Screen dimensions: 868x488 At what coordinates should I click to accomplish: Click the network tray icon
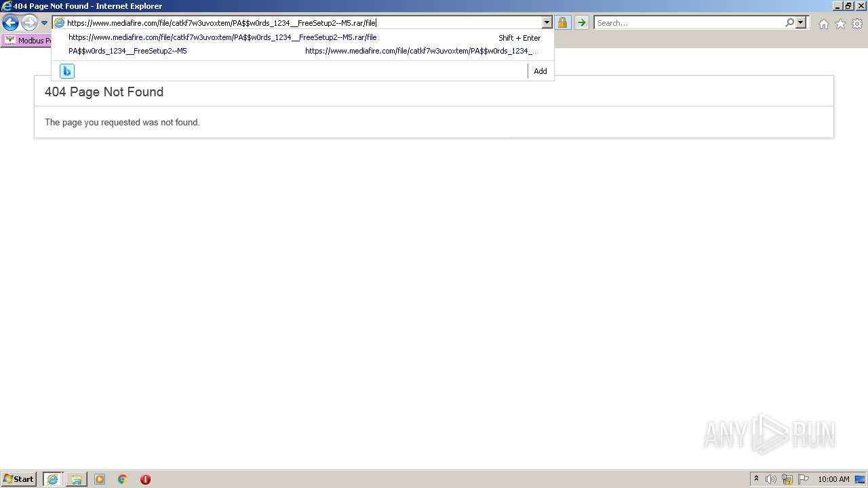[x=787, y=479]
